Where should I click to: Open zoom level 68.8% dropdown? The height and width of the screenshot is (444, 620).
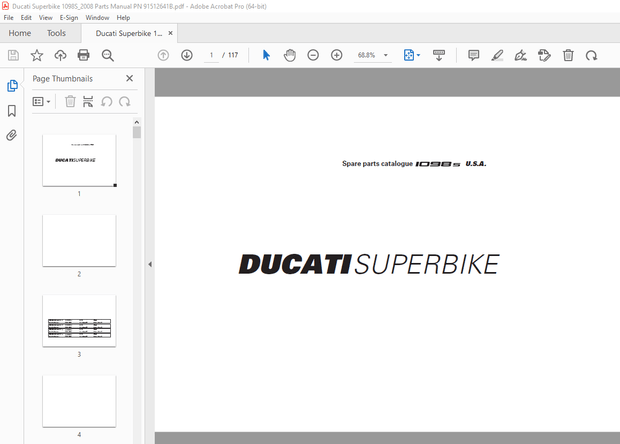click(x=386, y=55)
